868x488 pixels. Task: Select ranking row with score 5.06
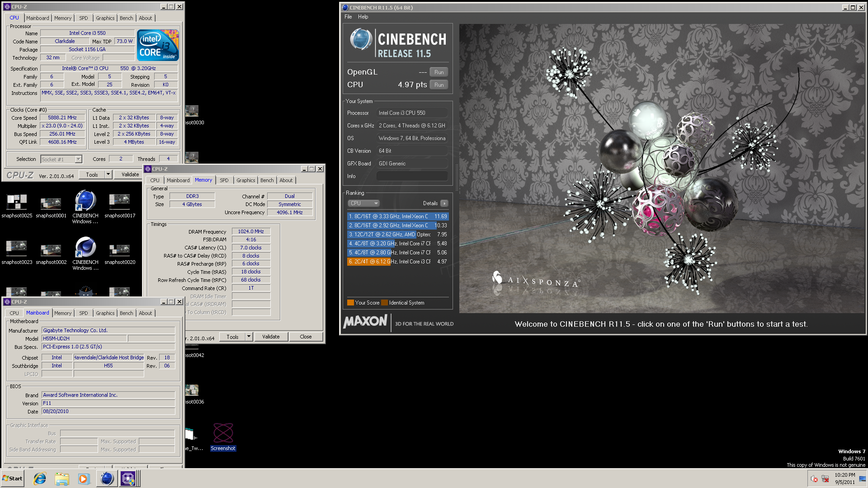(x=398, y=253)
